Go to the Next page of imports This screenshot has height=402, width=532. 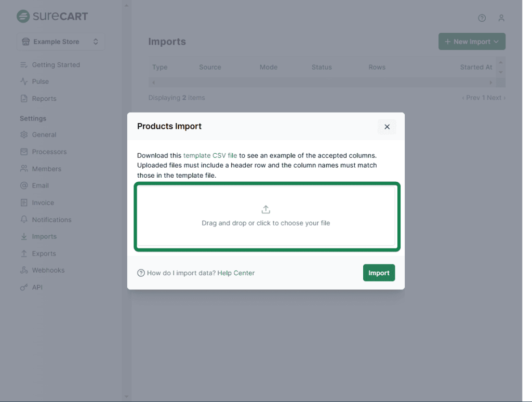(x=496, y=98)
